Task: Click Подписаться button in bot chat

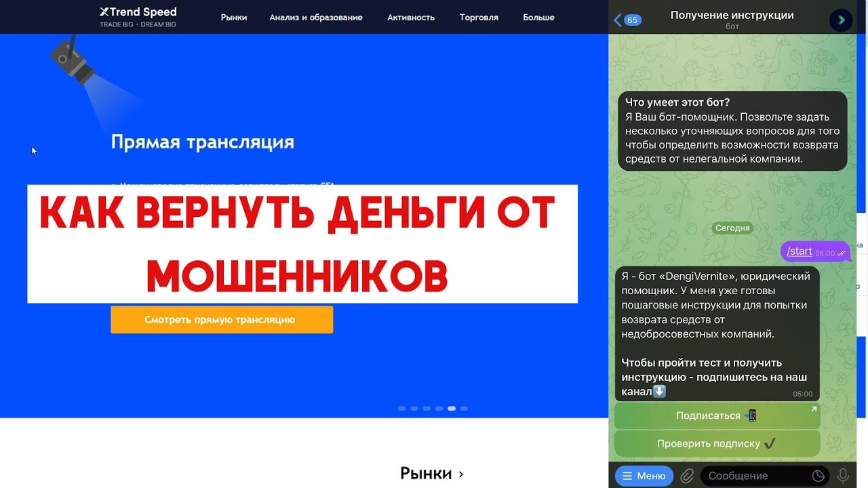Action: (717, 416)
